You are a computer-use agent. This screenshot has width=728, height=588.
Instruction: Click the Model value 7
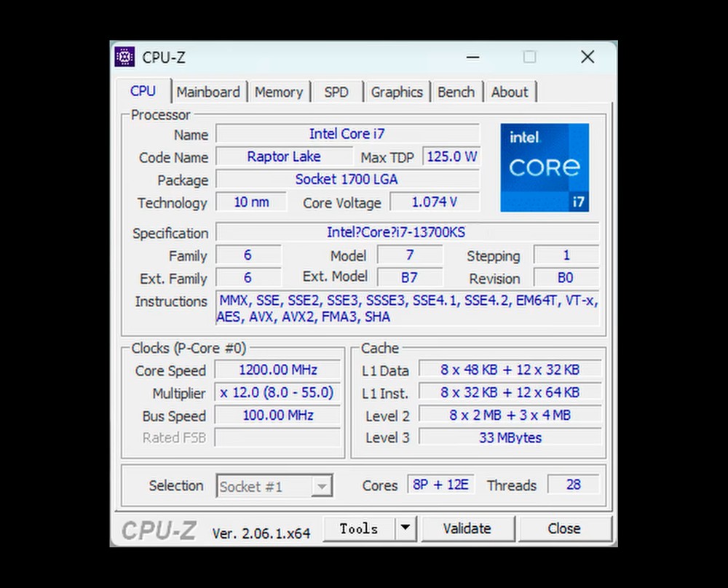(x=409, y=255)
